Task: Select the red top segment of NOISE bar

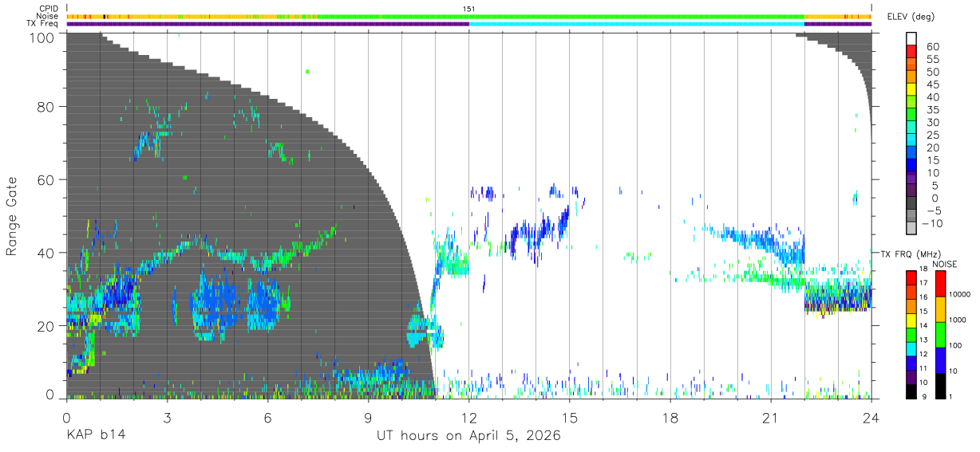Action: (941, 284)
